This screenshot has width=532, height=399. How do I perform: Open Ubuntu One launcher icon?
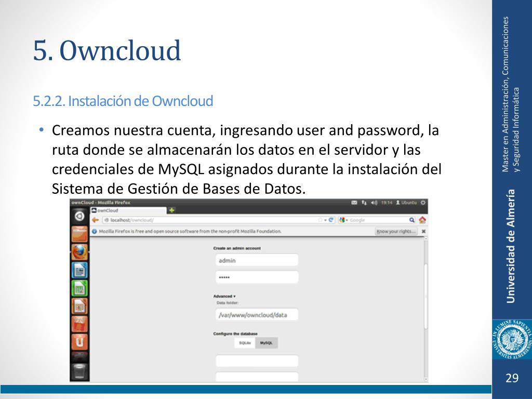(x=79, y=342)
